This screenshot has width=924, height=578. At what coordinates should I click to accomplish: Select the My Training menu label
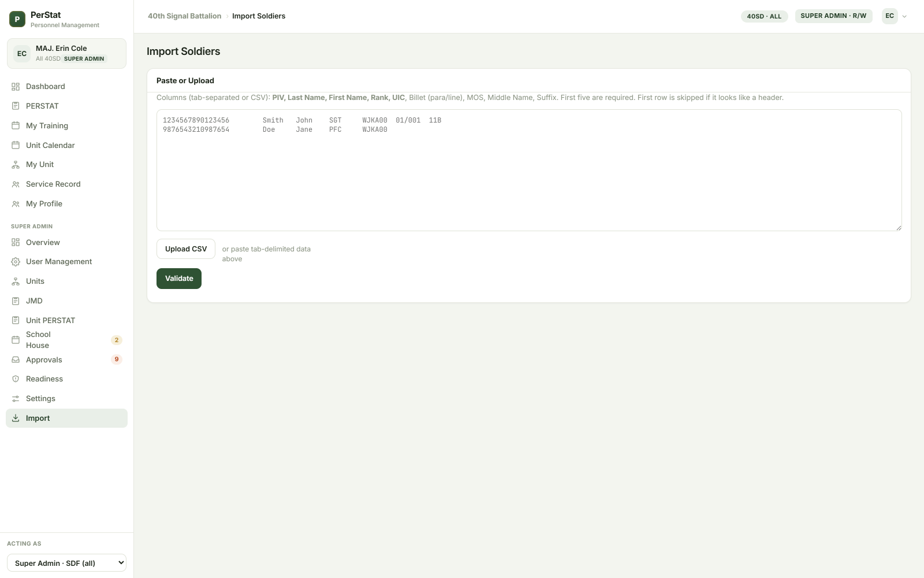(x=47, y=126)
